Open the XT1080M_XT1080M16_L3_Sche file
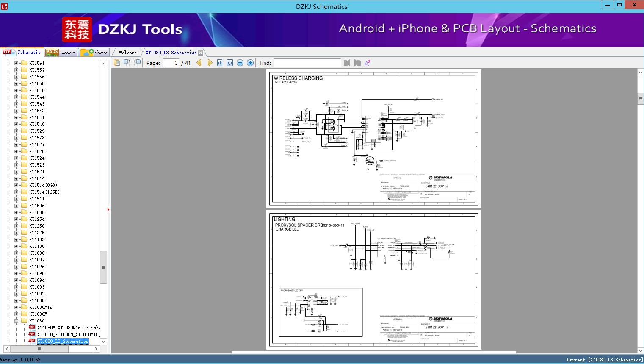 (69, 328)
